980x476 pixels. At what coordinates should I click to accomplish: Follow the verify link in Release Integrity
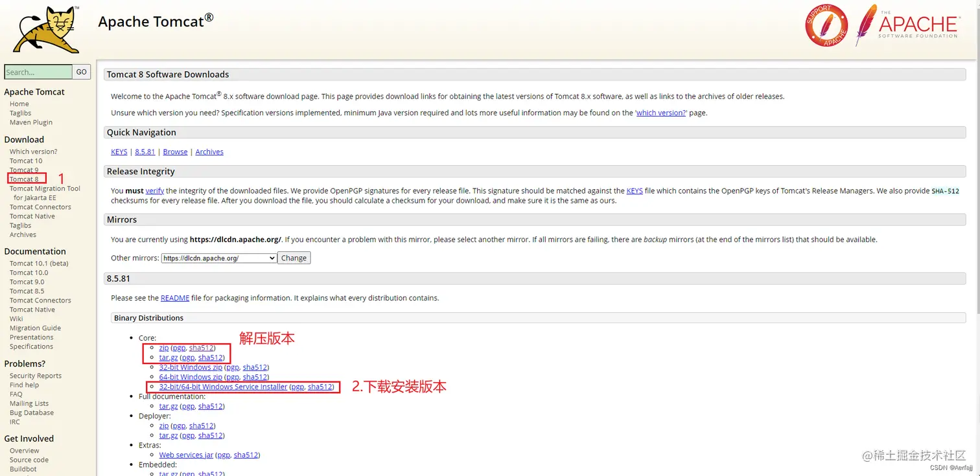155,191
